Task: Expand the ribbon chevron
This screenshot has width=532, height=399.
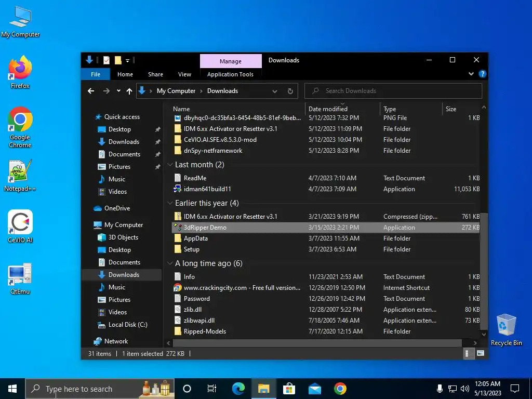Action: coord(471,74)
